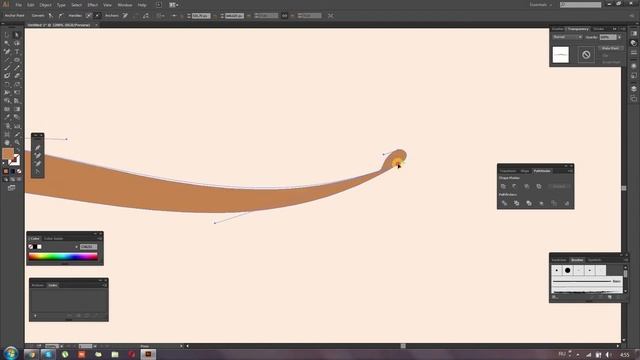The height and width of the screenshot is (360, 640).
Task: Select the Hand tool
Action: click(x=7, y=142)
